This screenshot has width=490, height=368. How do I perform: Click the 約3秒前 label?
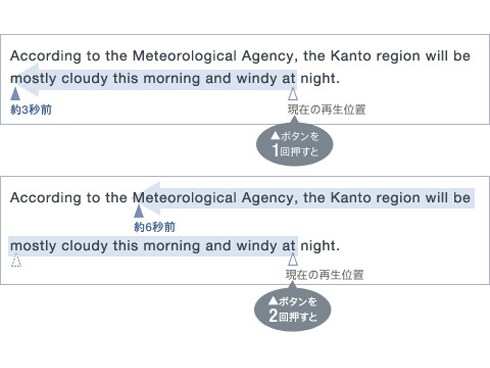tap(31, 110)
